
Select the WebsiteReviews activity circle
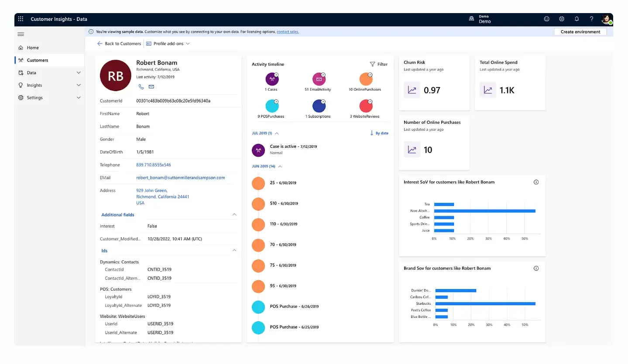366,106
